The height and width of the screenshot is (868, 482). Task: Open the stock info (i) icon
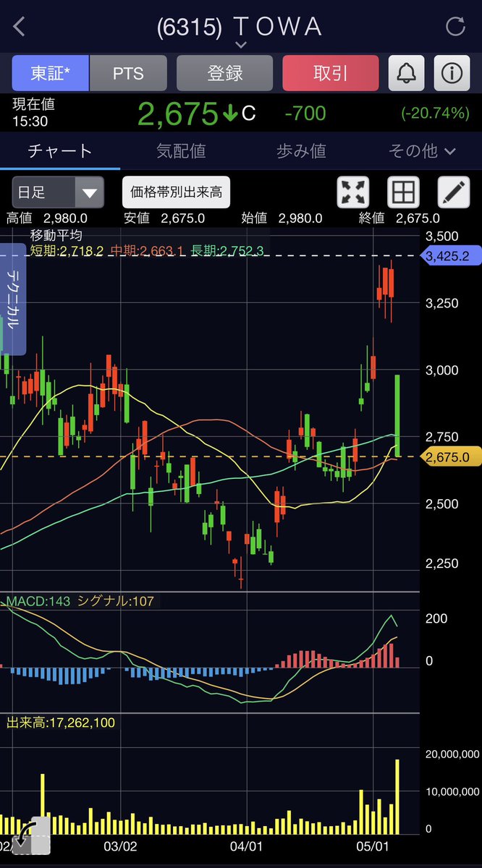(452, 73)
